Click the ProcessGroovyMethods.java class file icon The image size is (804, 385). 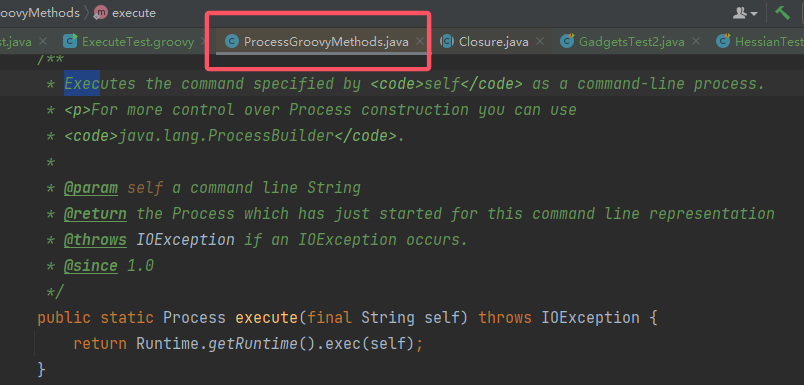[x=232, y=42]
